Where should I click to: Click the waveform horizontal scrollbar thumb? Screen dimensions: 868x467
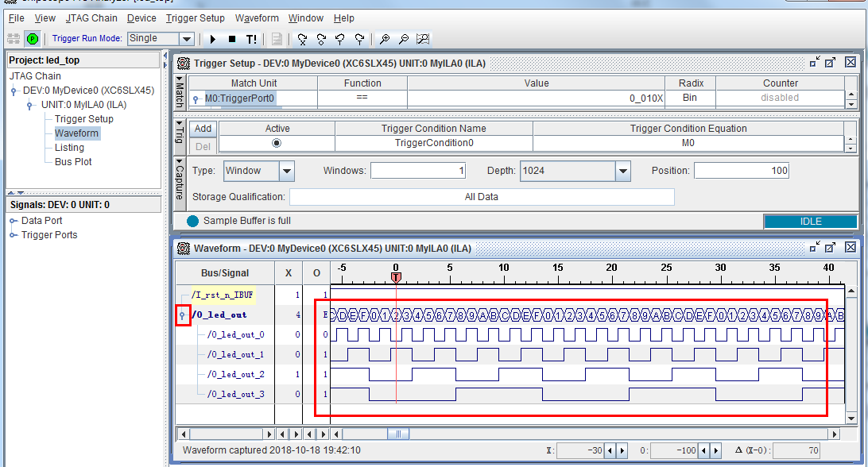click(398, 434)
